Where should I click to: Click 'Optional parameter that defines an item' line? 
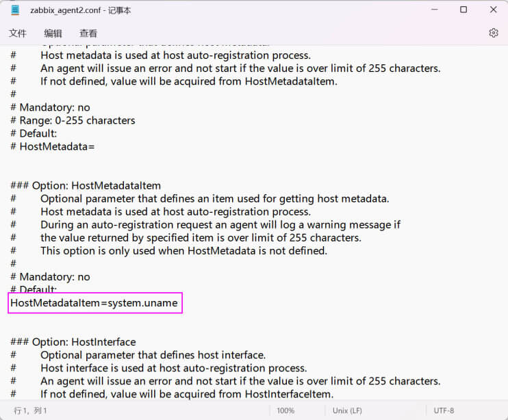[215, 198]
